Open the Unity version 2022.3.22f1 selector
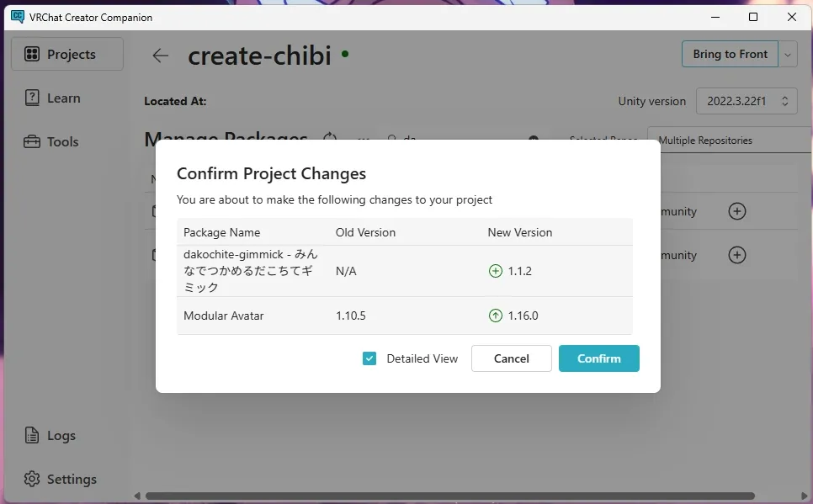This screenshot has height=504, width=813. click(x=747, y=101)
